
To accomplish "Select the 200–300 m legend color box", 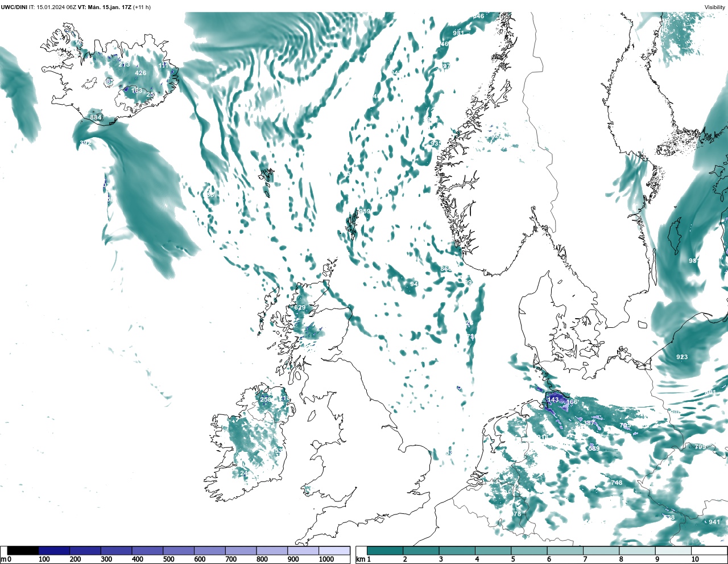I will click(x=85, y=551).
